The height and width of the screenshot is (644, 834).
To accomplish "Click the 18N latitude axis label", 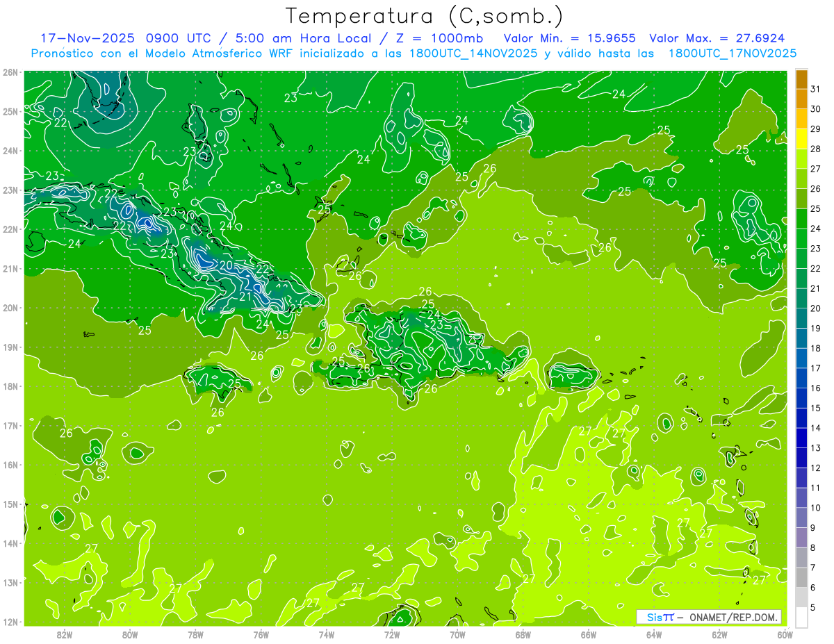I will coord(11,386).
